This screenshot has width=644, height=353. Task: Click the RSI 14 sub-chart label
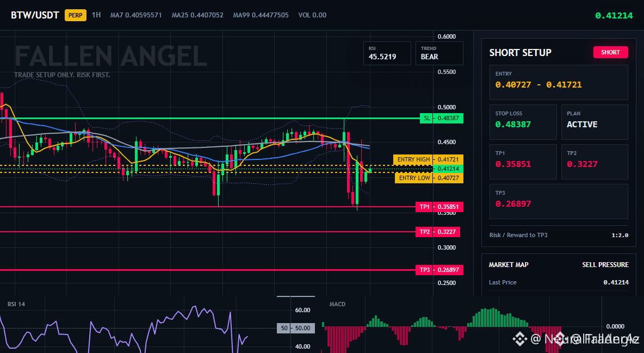16,304
